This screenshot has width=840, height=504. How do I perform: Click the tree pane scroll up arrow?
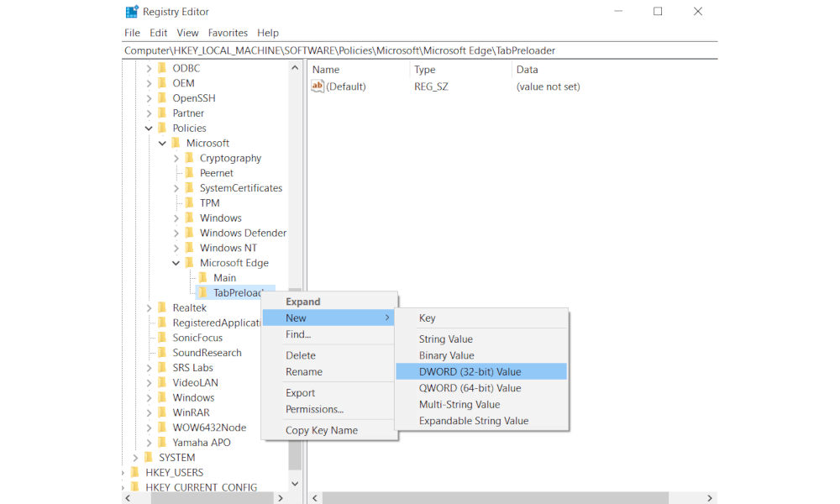pyautogui.click(x=295, y=68)
